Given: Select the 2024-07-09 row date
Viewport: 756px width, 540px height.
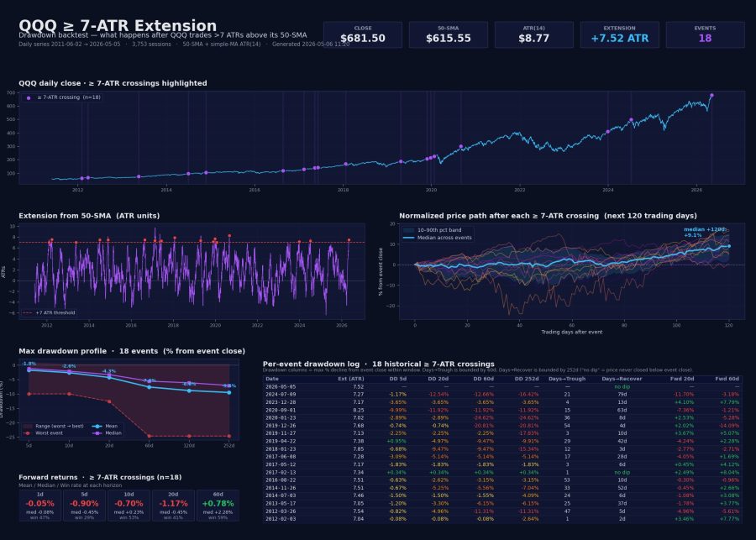Looking at the screenshot, I should 281,395.
